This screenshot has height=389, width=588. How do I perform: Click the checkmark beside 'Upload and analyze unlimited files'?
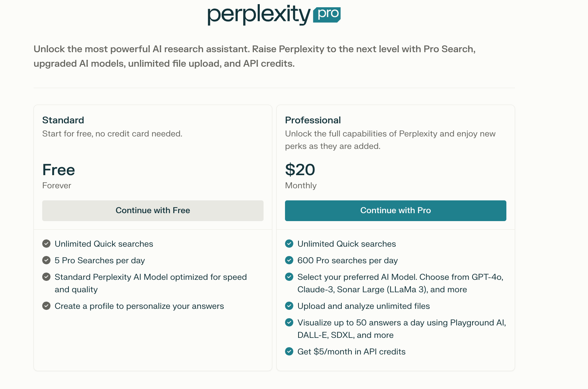[x=289, y=306]
